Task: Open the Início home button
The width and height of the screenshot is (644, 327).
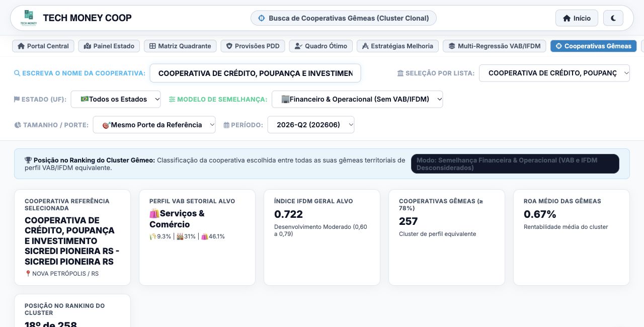Action: coord(577,18)
